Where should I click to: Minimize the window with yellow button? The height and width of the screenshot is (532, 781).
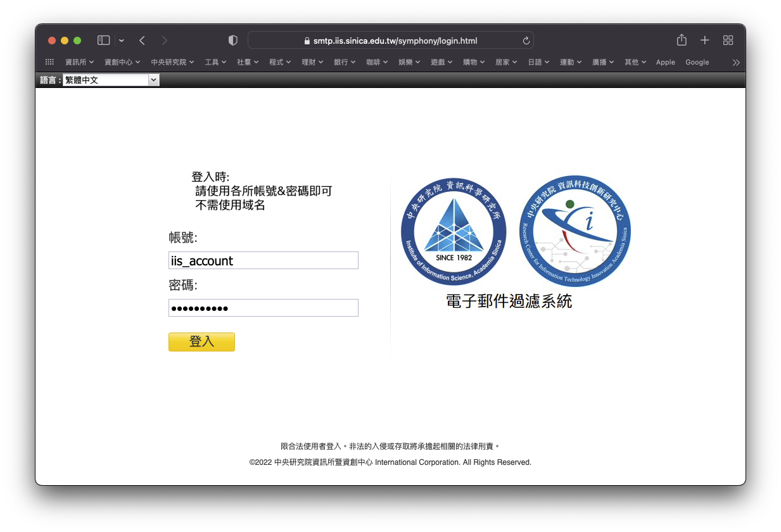(x=65, y=41)
